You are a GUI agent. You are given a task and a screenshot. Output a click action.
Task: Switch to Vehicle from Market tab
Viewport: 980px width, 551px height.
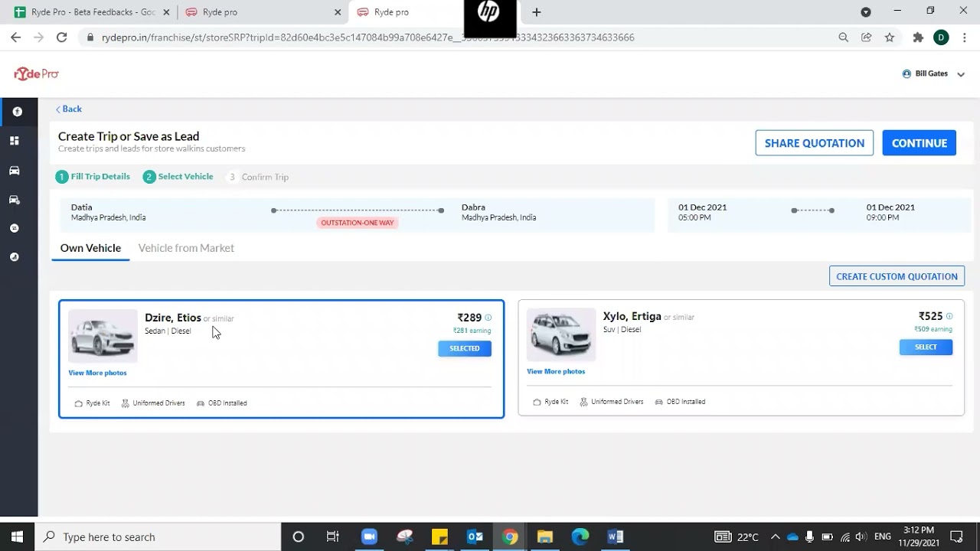coord(186,248)
